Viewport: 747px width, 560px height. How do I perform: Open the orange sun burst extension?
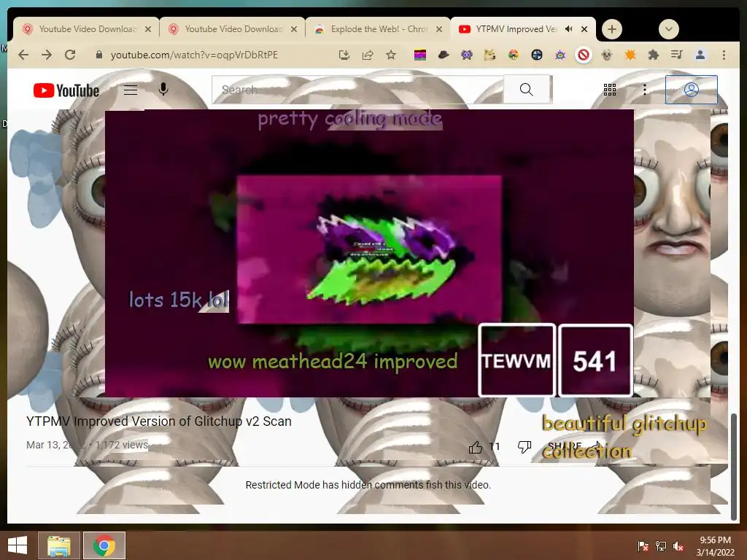pos(630,55)
